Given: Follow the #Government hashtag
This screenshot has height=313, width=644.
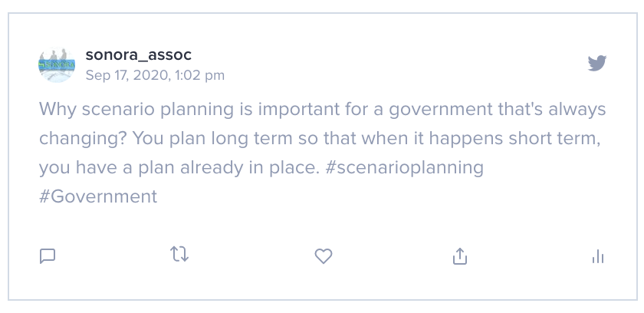Looking at the screenshot, I should coord(98,196).
